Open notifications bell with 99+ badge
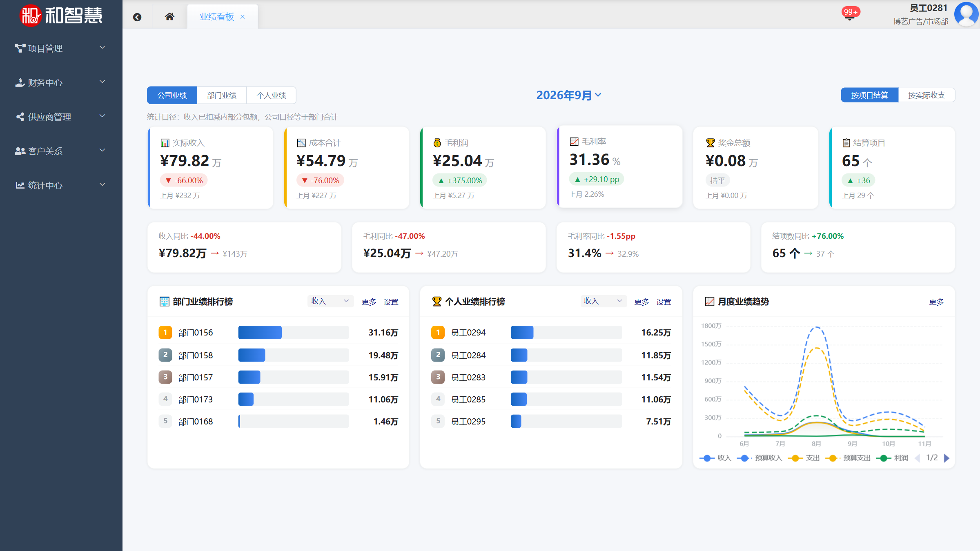The image size is (980, 551). tap(850, 14)
